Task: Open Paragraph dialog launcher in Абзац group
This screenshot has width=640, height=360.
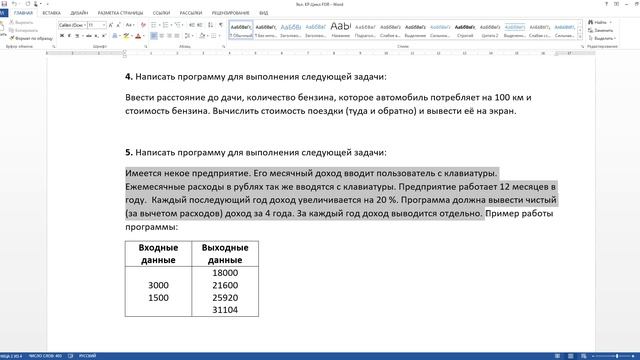Action: point(224,47)
